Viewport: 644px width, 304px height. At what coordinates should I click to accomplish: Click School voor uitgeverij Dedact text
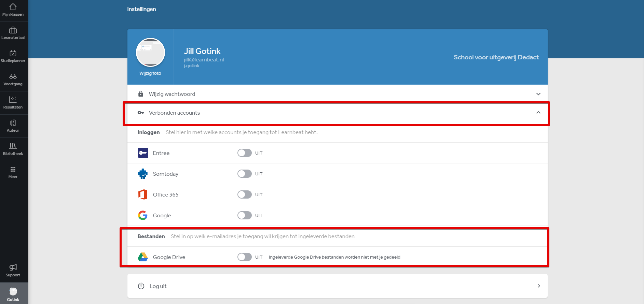(x=496, y=57)
